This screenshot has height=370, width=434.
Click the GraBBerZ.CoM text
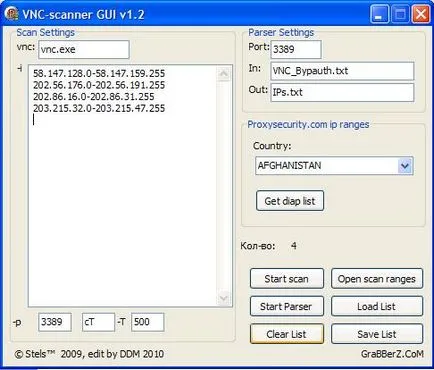click(x=392, y=354)
